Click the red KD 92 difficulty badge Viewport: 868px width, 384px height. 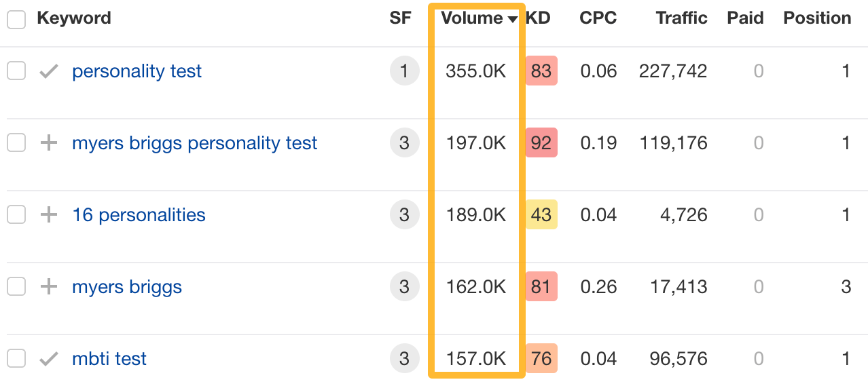point(541,143)
